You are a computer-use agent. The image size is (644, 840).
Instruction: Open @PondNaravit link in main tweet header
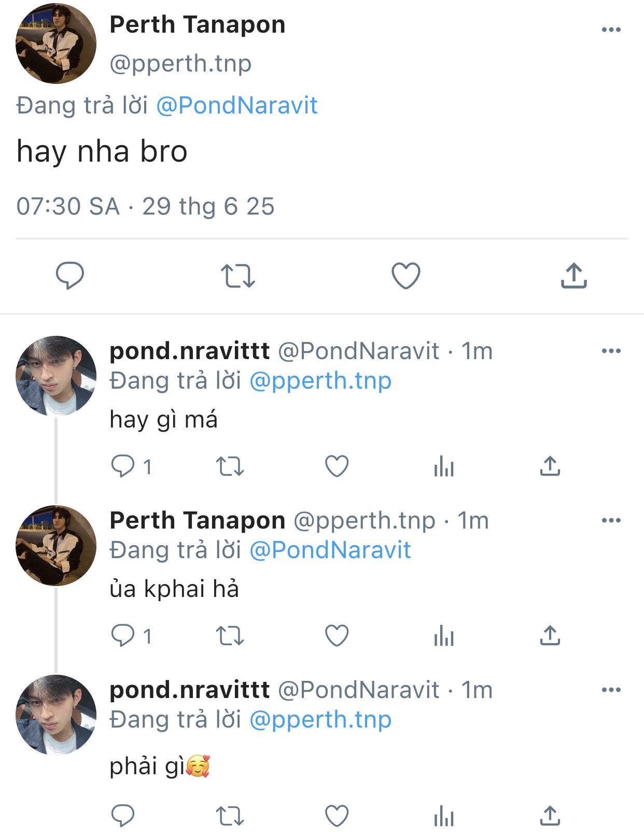click(237, 106)
